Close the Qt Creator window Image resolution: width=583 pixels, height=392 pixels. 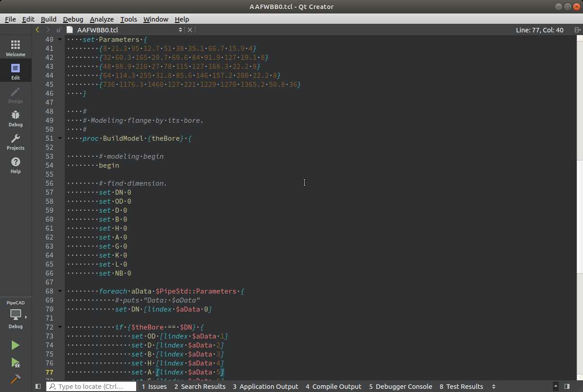(x=576, y=6)
